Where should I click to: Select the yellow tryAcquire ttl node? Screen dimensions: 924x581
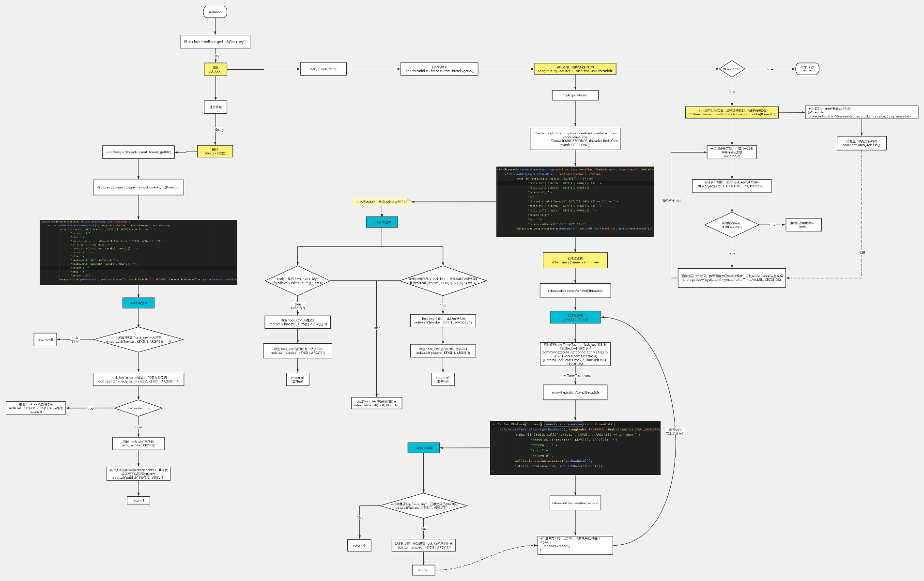pos(575,69)
